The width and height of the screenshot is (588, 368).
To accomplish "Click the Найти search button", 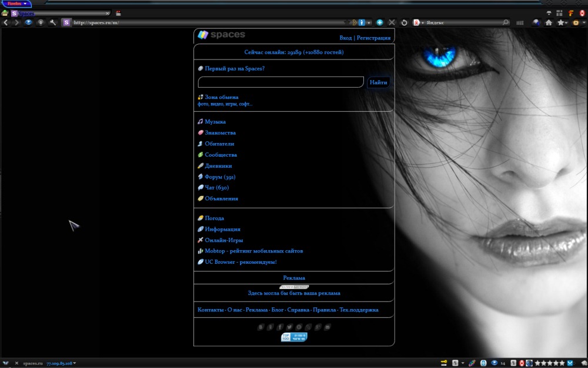I will pos(378,82).
